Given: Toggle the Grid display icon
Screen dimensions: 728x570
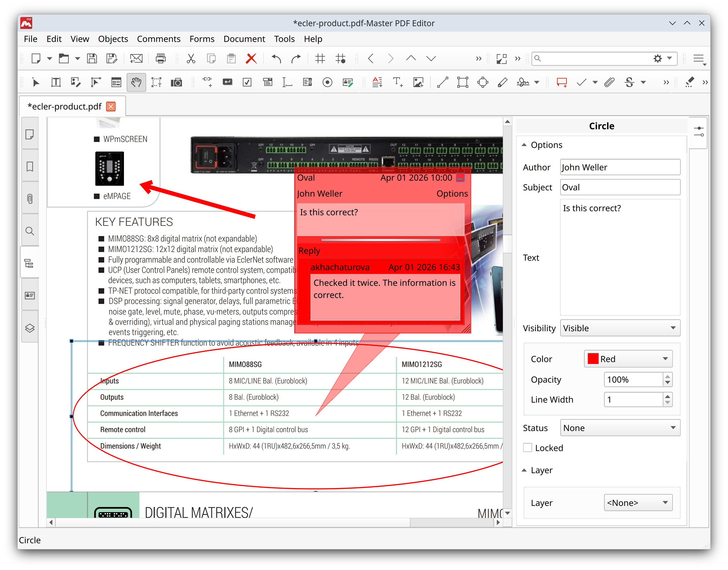Looking at the screenshot, I should pos(320,58).
